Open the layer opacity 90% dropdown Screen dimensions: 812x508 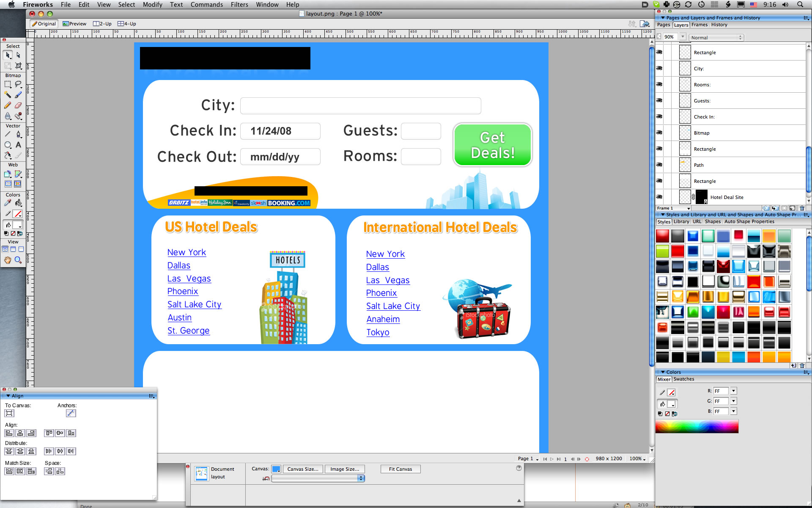click(683, 37)
